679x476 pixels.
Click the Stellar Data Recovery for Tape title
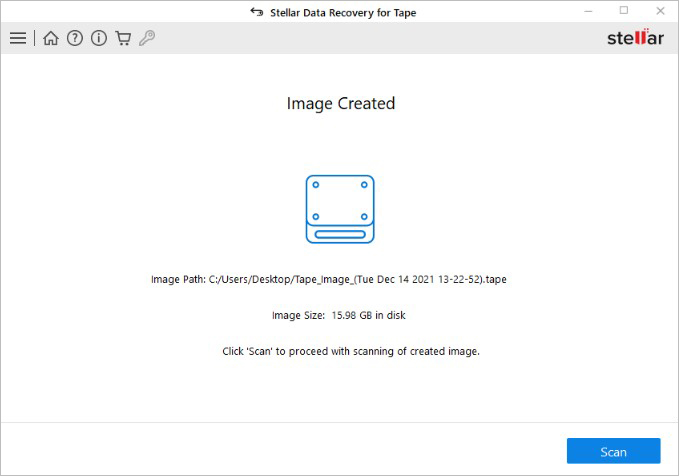[x=344, y=12]
